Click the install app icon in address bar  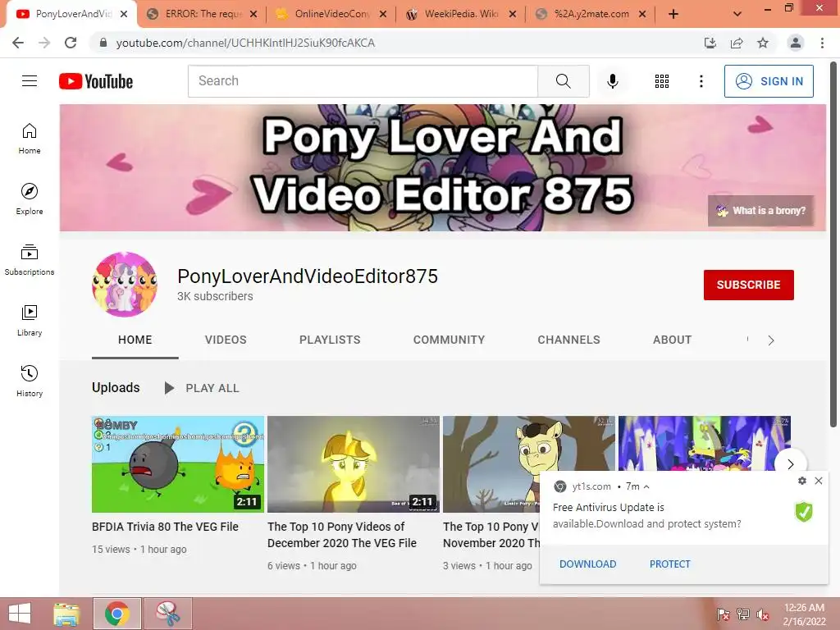point(710,43)
